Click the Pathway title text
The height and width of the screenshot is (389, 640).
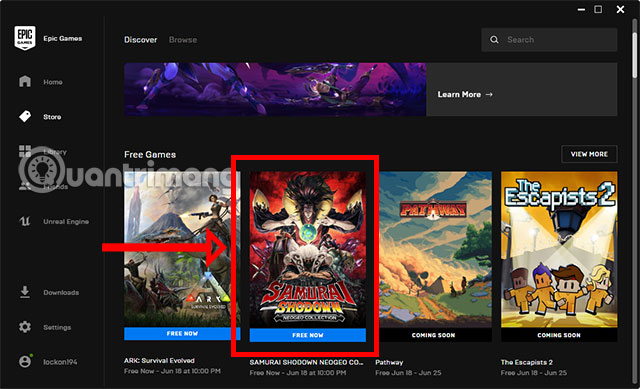coord(389,362)
